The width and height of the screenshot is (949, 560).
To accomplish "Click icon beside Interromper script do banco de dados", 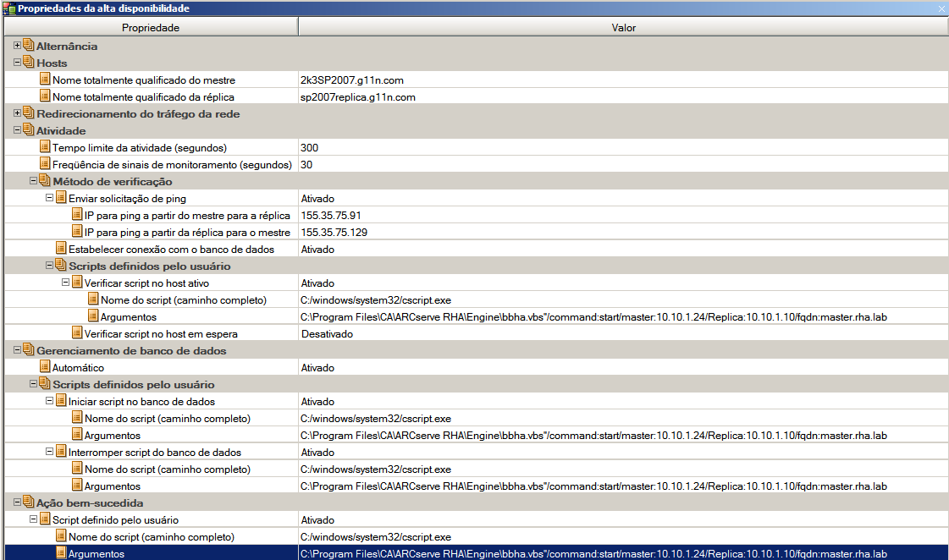I will [61, 452].
